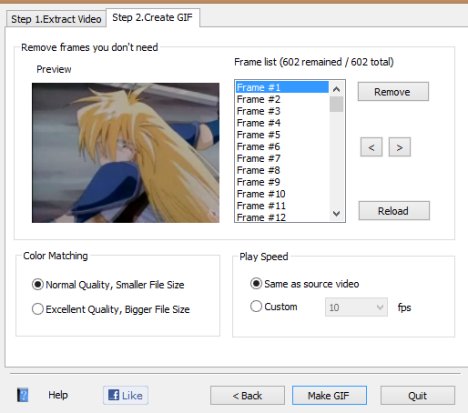
Task: Select Frame #7 in the list
Action: click(x=282, y=158)
